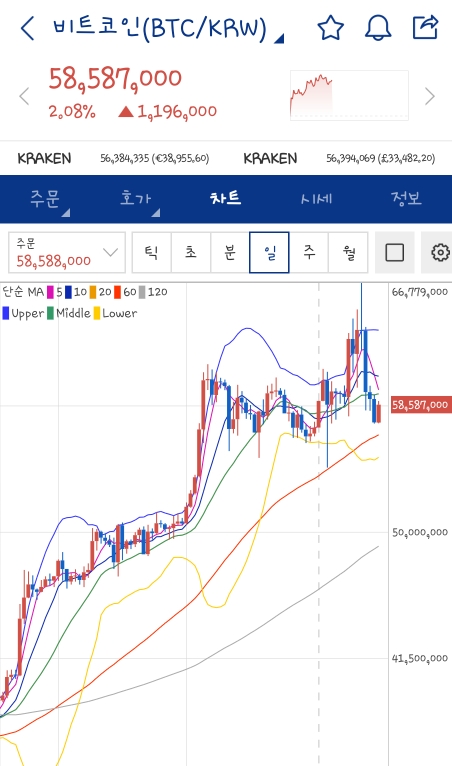Select the 월 monthly interval

coord(348,253)
